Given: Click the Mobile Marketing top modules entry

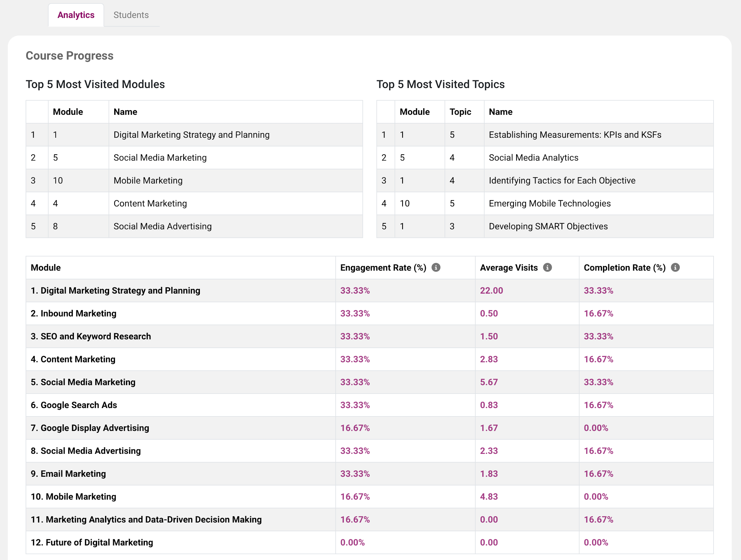Looking at the screenshot, I should [x=148, y=181].
